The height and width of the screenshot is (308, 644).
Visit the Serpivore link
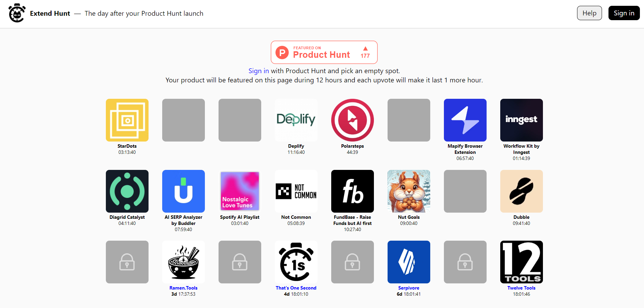pyautogui.click(x=409, y=288)
